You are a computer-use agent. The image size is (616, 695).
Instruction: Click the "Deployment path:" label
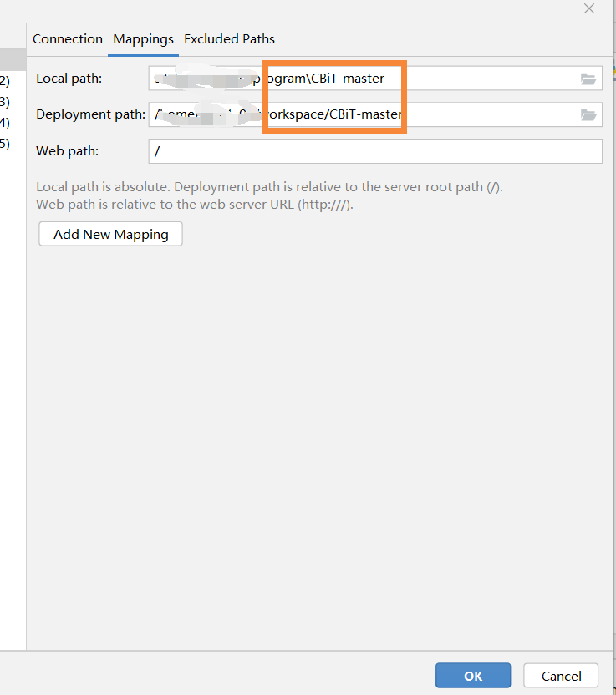click(90, 114)
